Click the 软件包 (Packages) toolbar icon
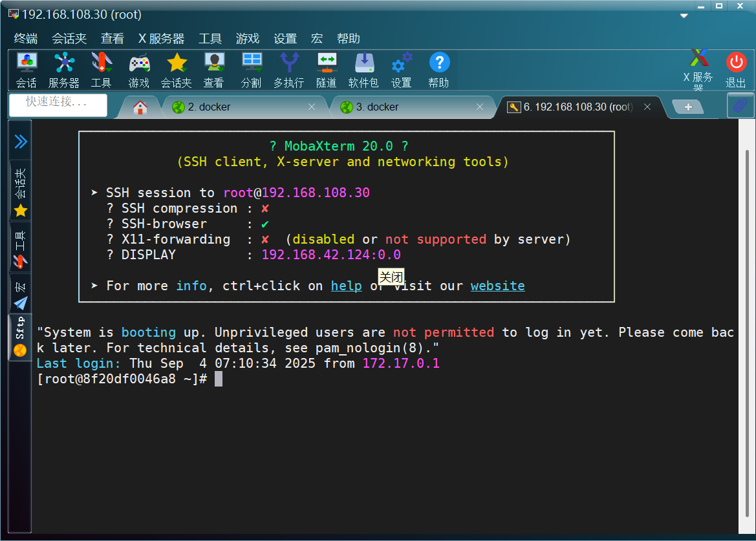This screenshot has width=756, height=541. point(363,70)
